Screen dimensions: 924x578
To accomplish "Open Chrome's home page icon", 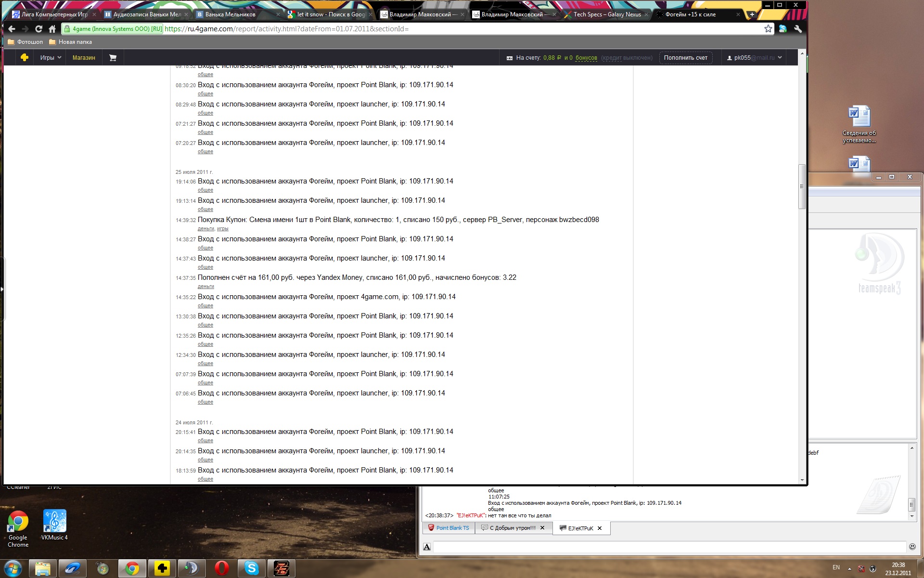I will (52, 29).
